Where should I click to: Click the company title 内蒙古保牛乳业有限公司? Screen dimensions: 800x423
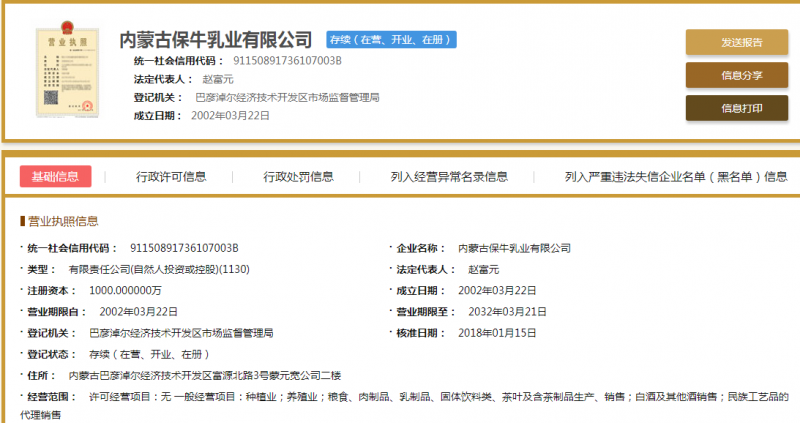point(215,40)
